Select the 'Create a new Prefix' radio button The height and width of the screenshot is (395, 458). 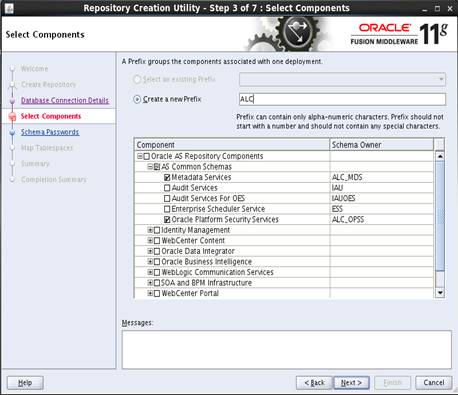click(137, 99)
